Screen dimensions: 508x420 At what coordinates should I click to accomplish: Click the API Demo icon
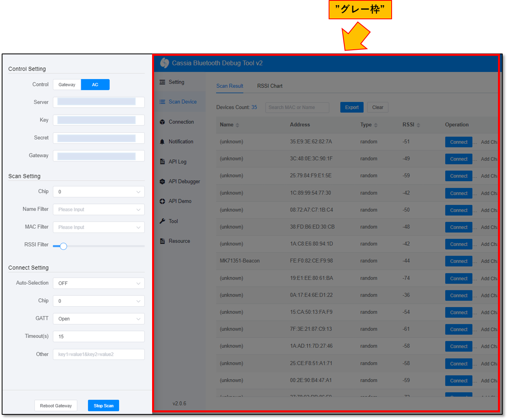coord(162,201)
